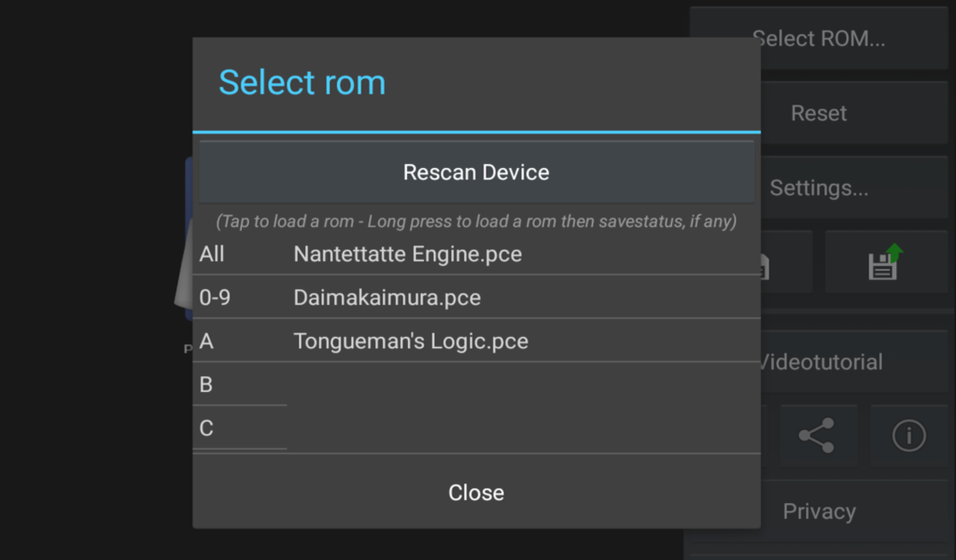956x560 pixels.
Task: Choose Tongueman's Logic.pce from the list
Action: pos(411,342)
